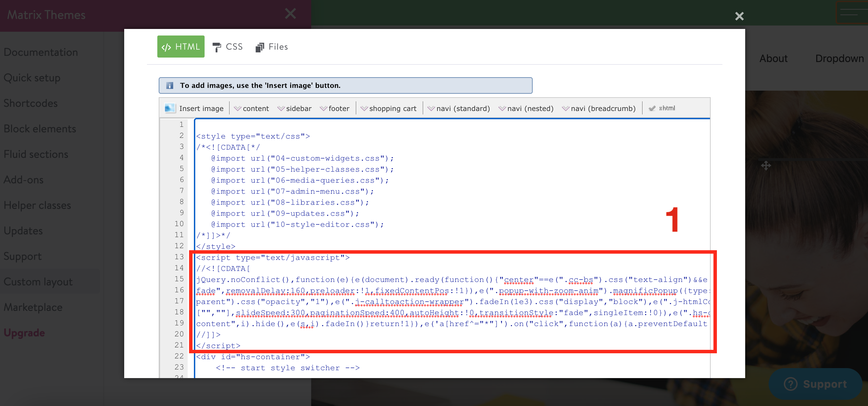The image size is (868, 406).
Task: Click the Files stacked-pages icon
Action: point(260,47)
